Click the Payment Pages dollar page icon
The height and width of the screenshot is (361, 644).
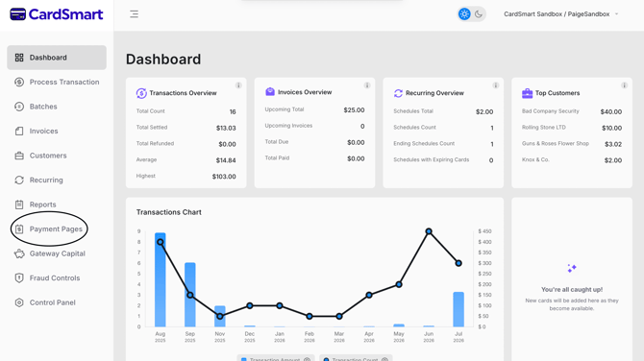[19, 229]
